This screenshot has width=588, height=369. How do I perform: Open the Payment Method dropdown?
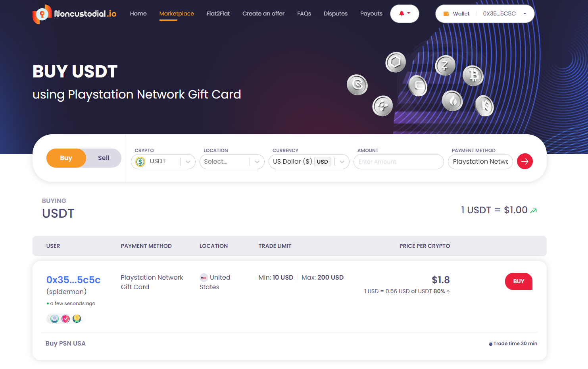pos(480,162)
